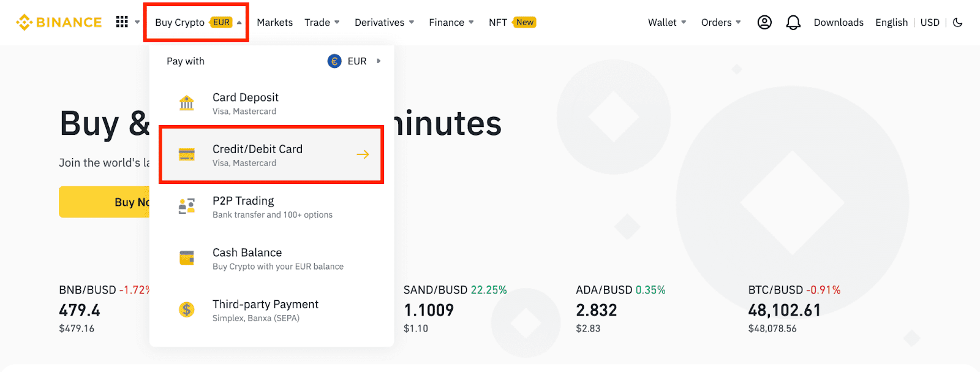This screenshot has width=980, height=372.
Task: Click the Downloads link
Action: tap(839, 23)
